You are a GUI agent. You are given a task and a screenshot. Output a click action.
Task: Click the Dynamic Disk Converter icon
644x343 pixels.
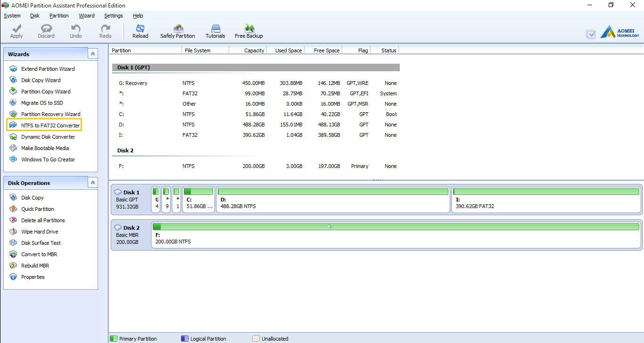13,137
